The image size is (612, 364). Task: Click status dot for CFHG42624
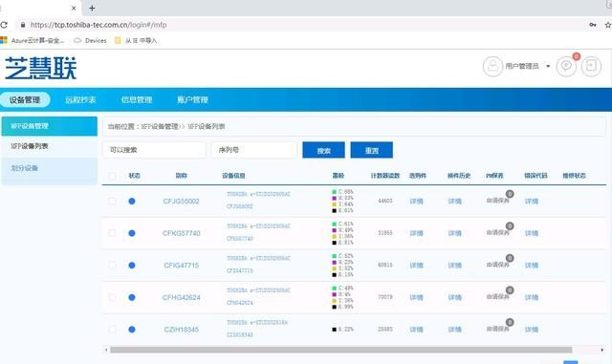pos(132,297)
